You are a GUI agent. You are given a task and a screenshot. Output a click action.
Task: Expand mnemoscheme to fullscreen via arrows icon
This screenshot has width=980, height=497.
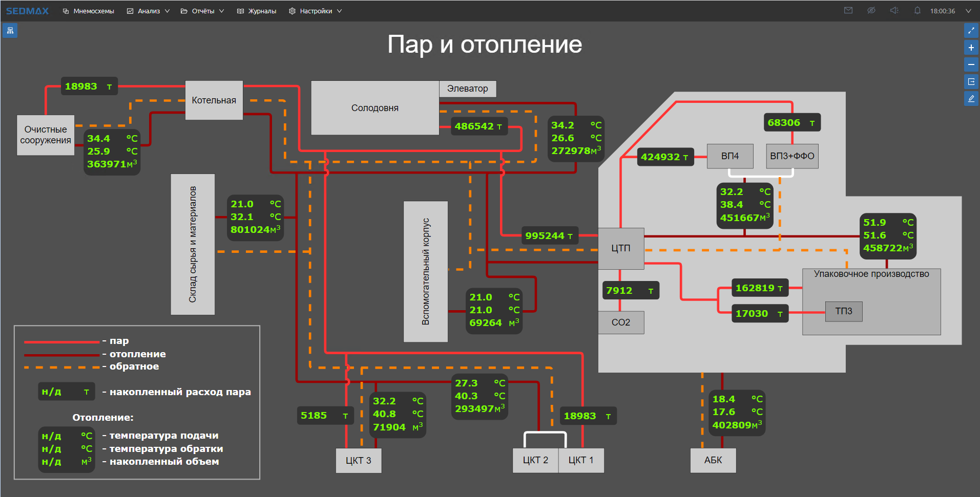pos(971,30)
